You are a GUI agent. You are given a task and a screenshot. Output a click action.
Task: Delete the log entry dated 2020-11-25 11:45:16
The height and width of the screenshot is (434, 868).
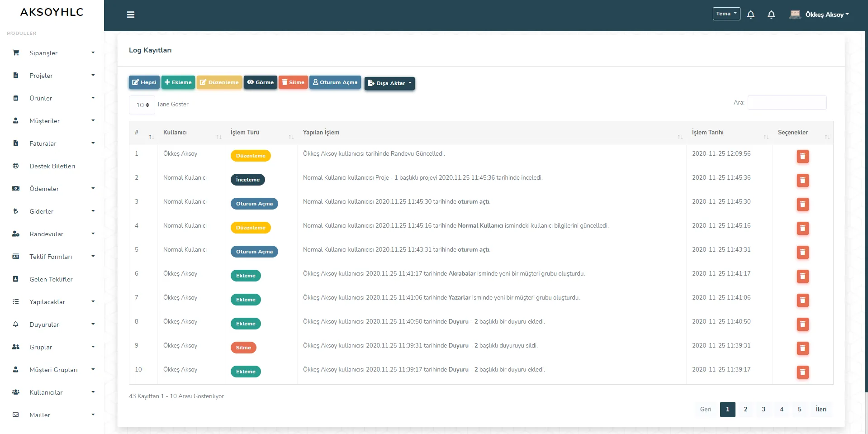coord(802,228)
